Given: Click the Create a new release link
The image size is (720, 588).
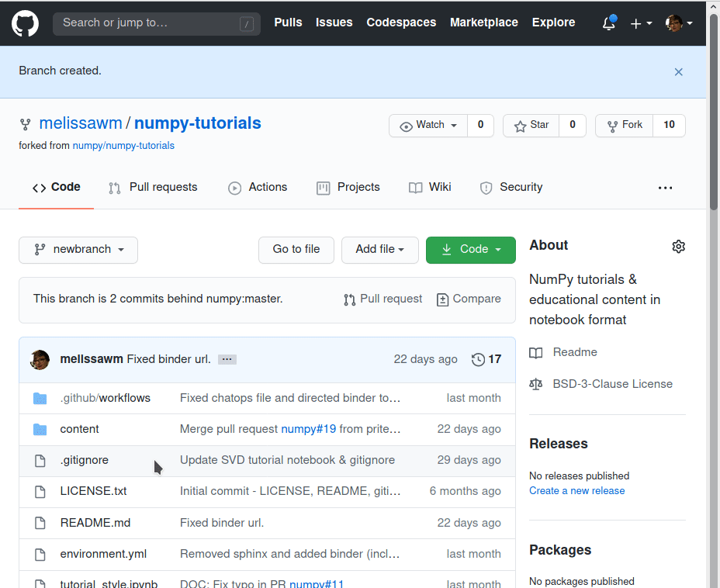Looking at the screenshot, I should [x=576, y=491].
